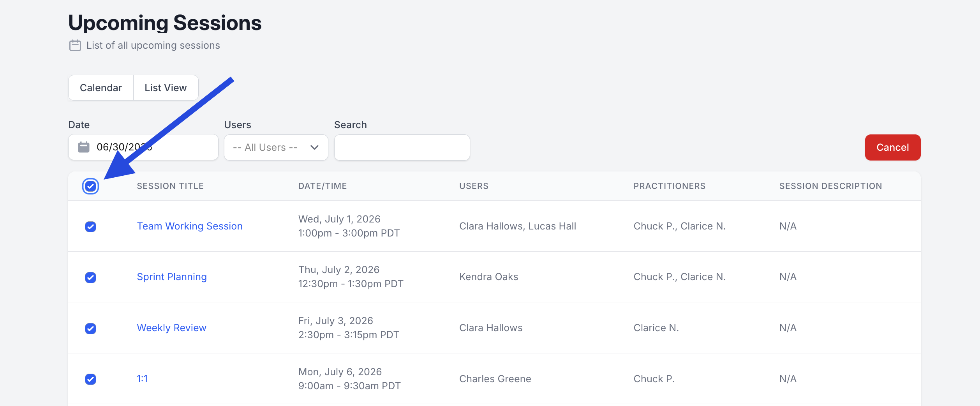980x406 pixels.
Task: Click calendar icon beside List of all upcoming sessions
Action: (75, 46)
